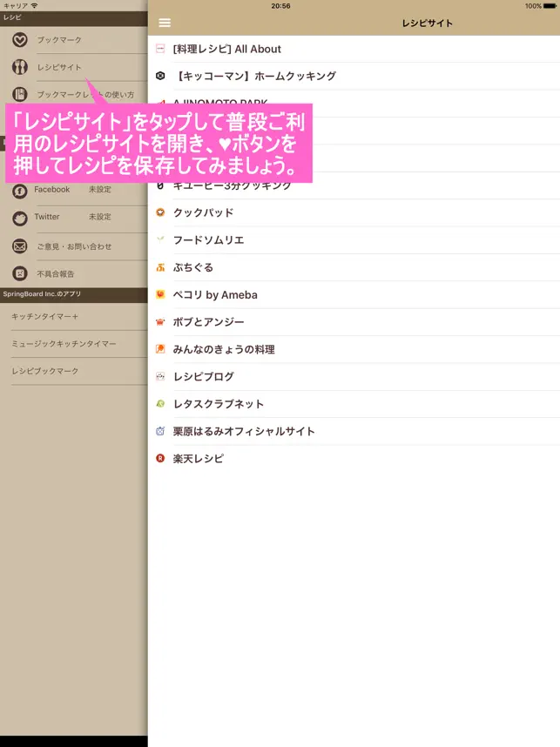Screen dimensions: 560x747
Task: Tap the All About site favicon
Action: pyautogui.click(x=160, y=49)
